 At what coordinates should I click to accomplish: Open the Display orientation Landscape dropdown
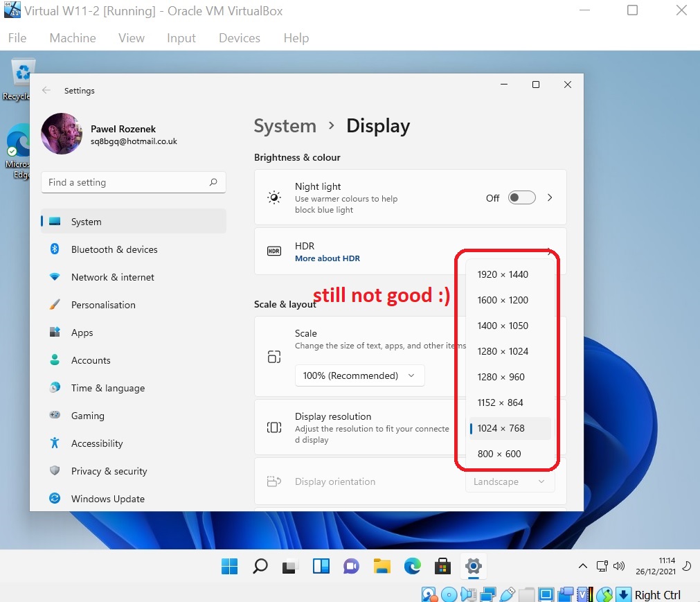tap(510, 481)
